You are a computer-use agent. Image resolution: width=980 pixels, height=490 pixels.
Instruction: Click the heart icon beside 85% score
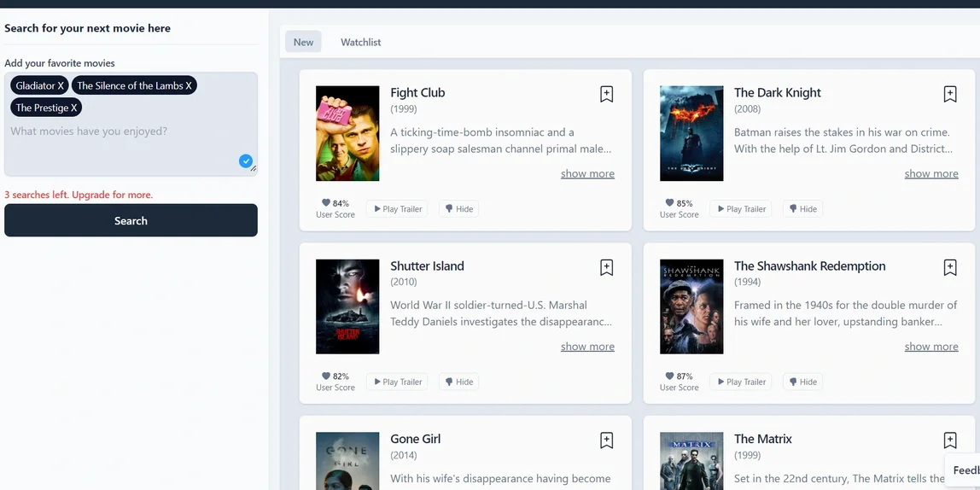pos(669,203)
